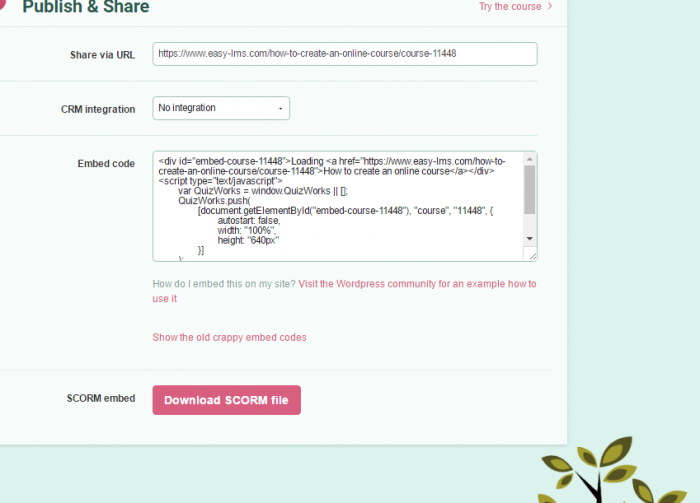Click the CRM integration label

point(98,109)
